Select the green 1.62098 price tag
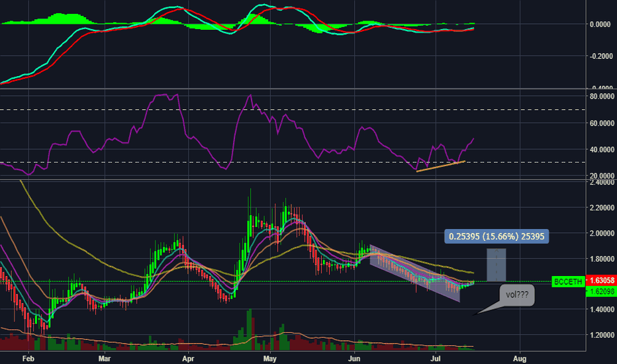This screenshot has height=364, width=617. click(x=601, y=291)
